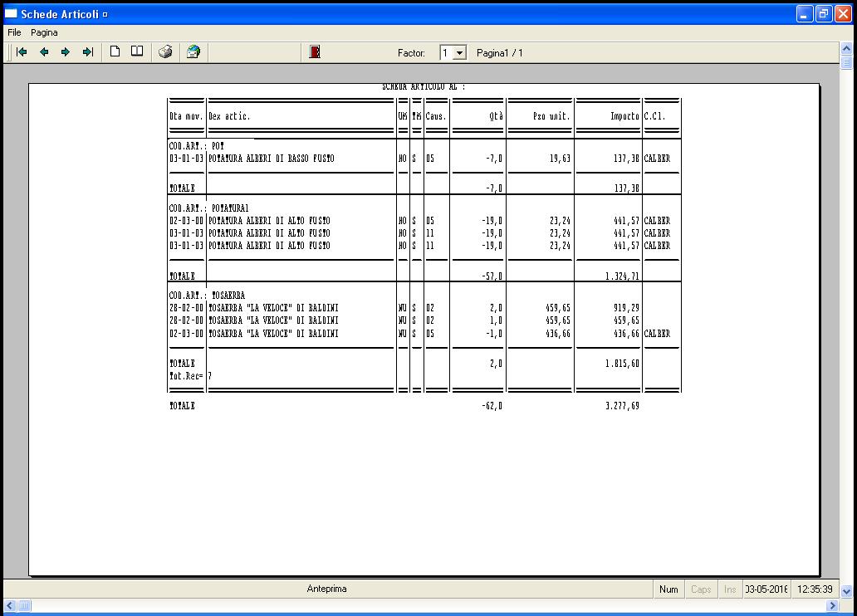Image resolution: width=857 pixels, height=616 pixels.
Task: Minimize the Schede Articoli window
Action: pyautogui.click(x=804, y=13)
